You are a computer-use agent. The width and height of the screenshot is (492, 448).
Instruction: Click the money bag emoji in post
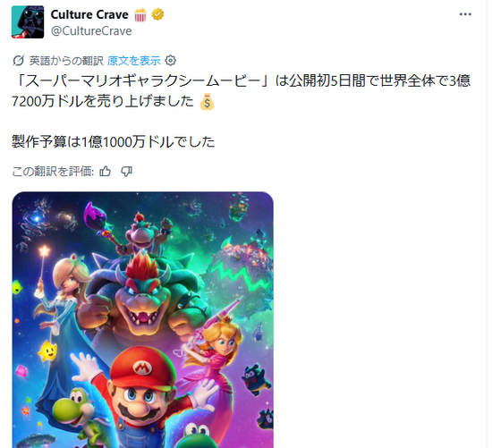click(x=208, y=102)
